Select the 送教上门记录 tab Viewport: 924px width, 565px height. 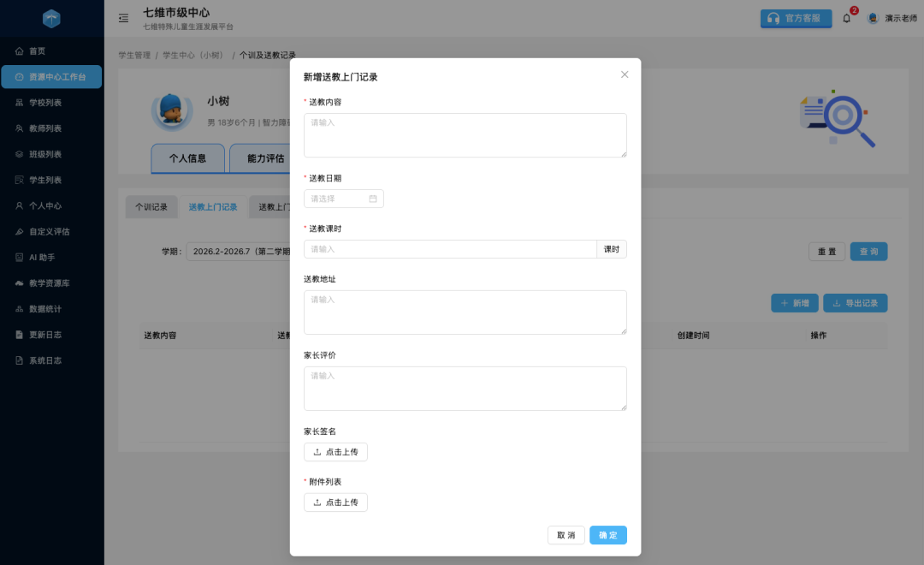click(x=213, y=207)
